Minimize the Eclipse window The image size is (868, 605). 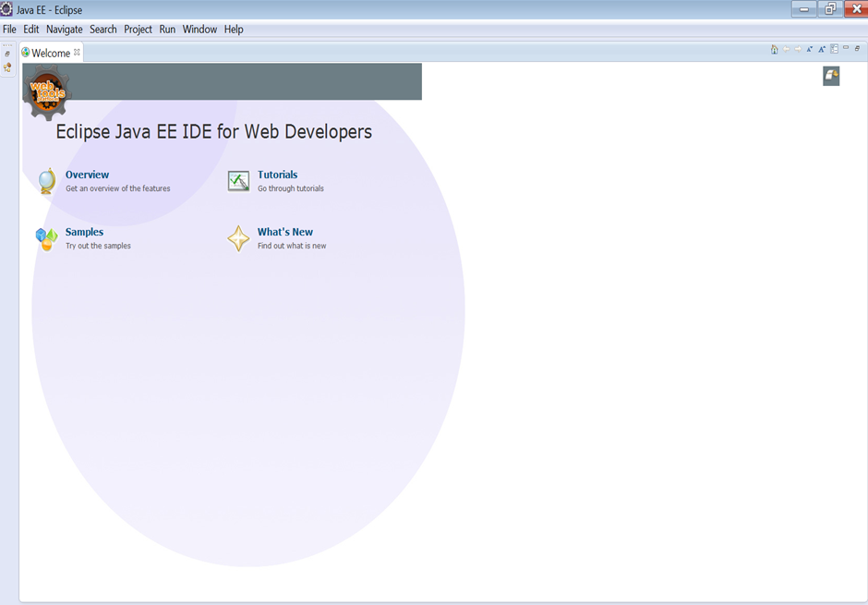point(803,9)
